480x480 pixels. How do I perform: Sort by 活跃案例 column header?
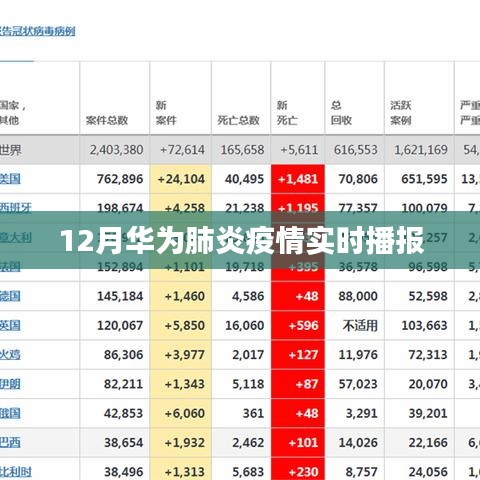[x=401, y=113]
